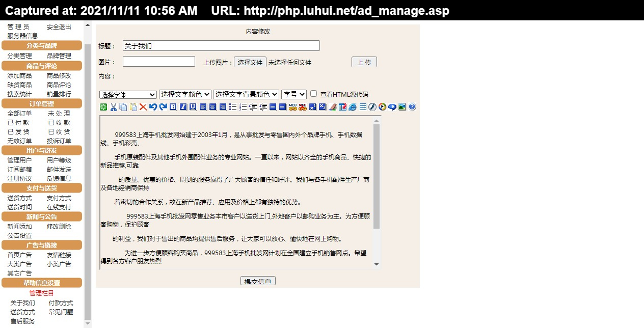Click the green select-all icon in editor toolbar
This screenshot has height=328, width=644.
pyautogui.click(x=103, y=107)
